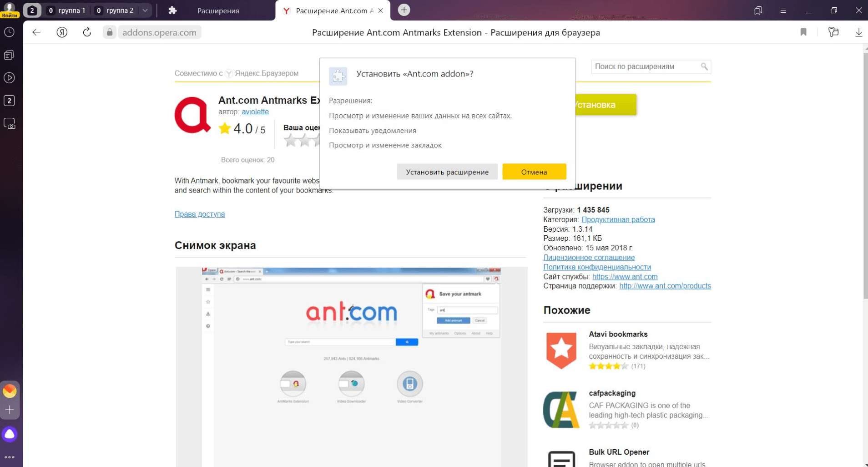Image resolution: width=868 pixels, height=467 pixels.
Task: Open the Alice assistant icon
Action: pyautogui.click(x=10, y=434)
